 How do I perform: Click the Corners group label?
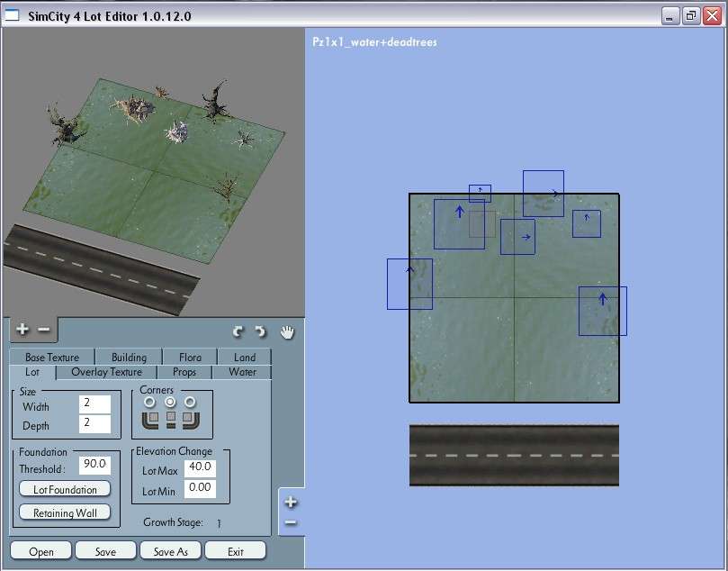(x=157, y=390)
